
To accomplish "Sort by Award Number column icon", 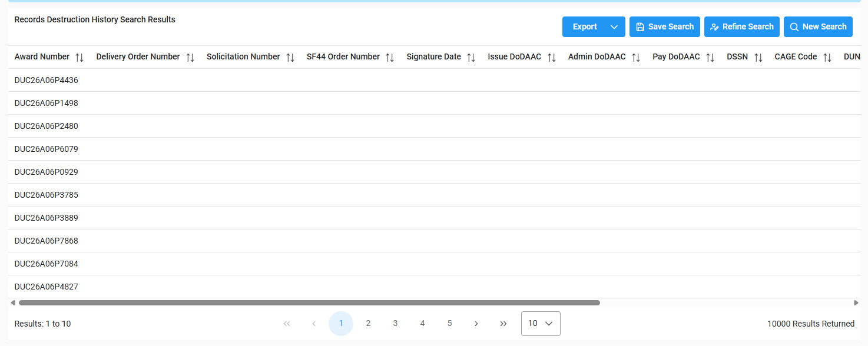I will pyautogui.click(x=79, y=57).
